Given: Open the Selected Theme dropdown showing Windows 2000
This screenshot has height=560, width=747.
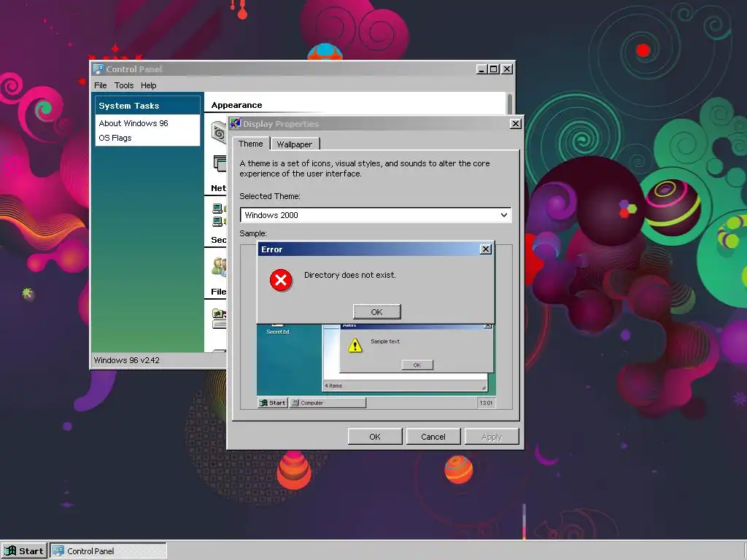Looking at the screenshot, I should [x=376, y=215].
